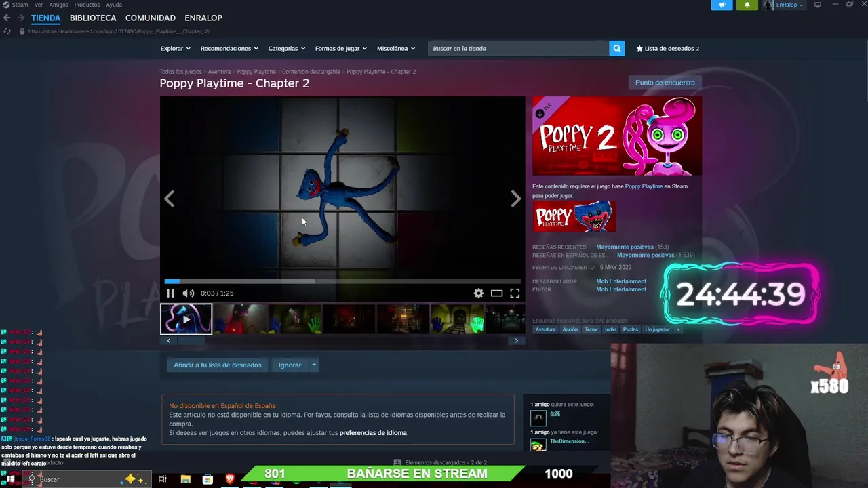Open Mayormente positivas recent reviews link

click(x=625, y=247)
